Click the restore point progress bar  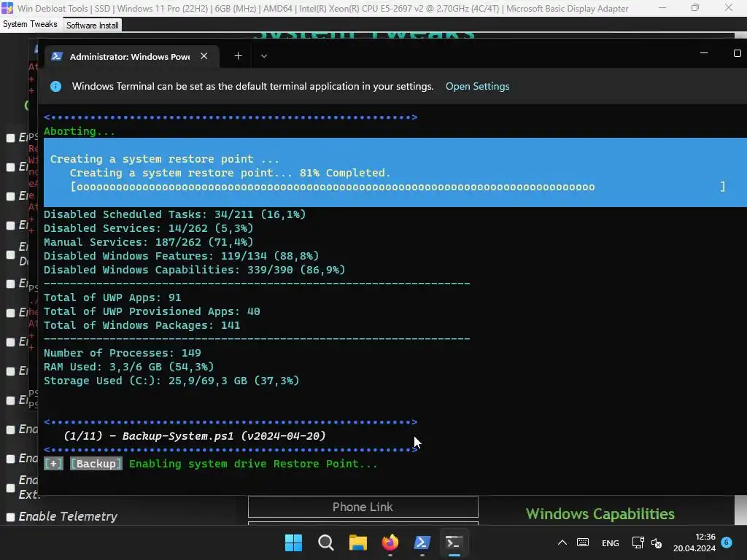pyautogui.click(x=398, y=187)
